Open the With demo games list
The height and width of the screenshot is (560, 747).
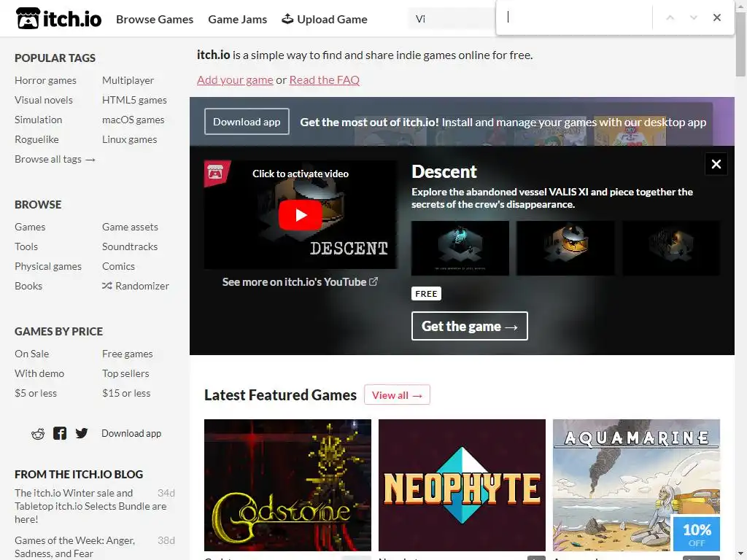tap(39, 373)
